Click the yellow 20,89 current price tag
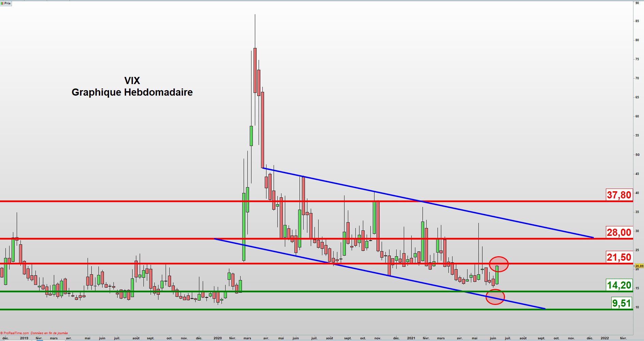644x341 pixels. (x=639, y=266)
